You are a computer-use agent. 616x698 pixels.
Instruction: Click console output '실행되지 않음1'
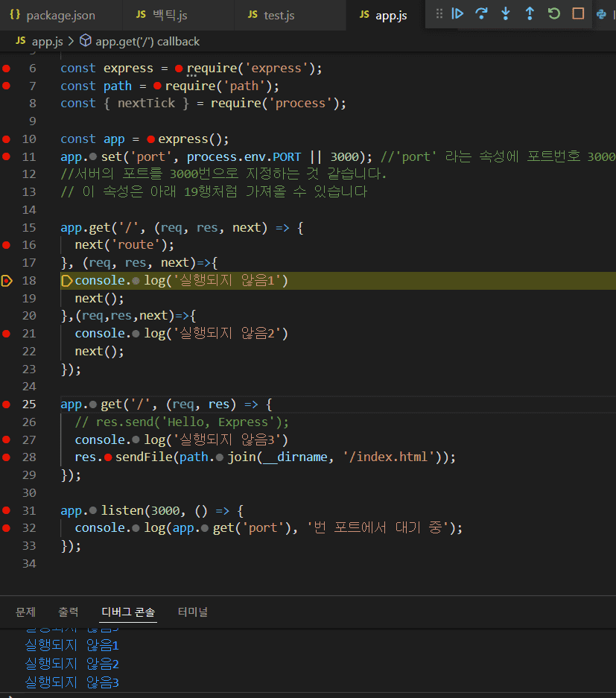click(72, 645)
